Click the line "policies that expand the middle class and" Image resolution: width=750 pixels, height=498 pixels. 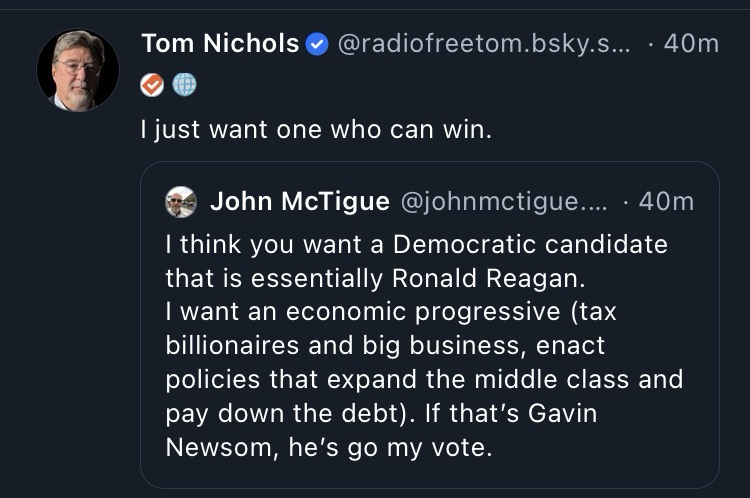(x=424, y=380)
